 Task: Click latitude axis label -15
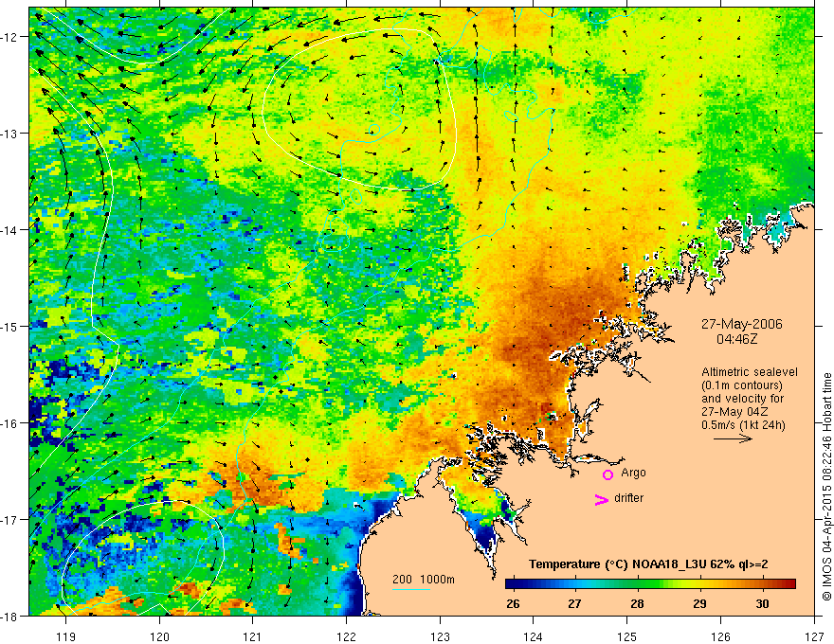click(x=10, y=326)
